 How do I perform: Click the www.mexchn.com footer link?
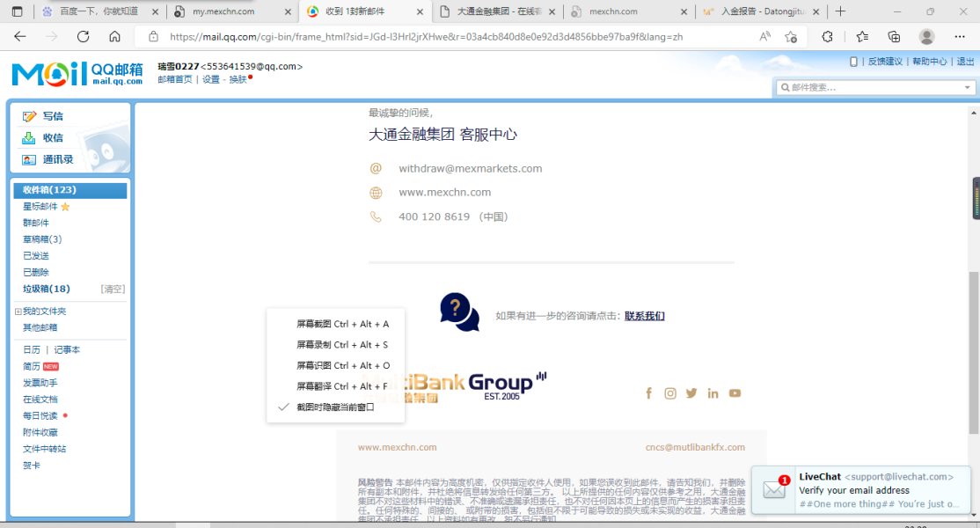pos(397,447)
